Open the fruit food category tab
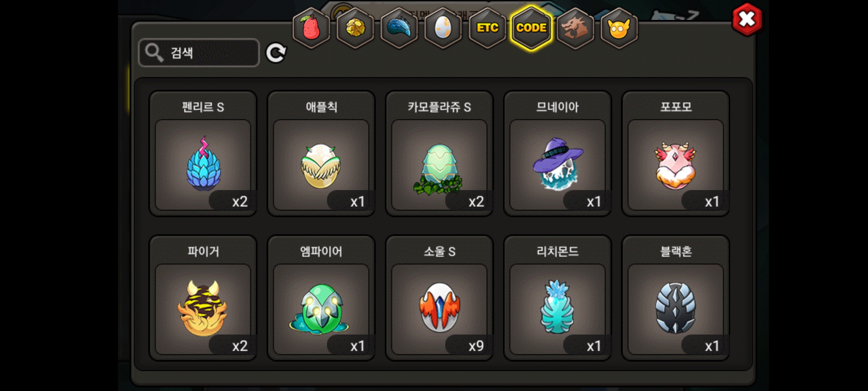Image resolution: width=868 pixels, height=391 pixels. pyautogui.click(x=311, y=28)
